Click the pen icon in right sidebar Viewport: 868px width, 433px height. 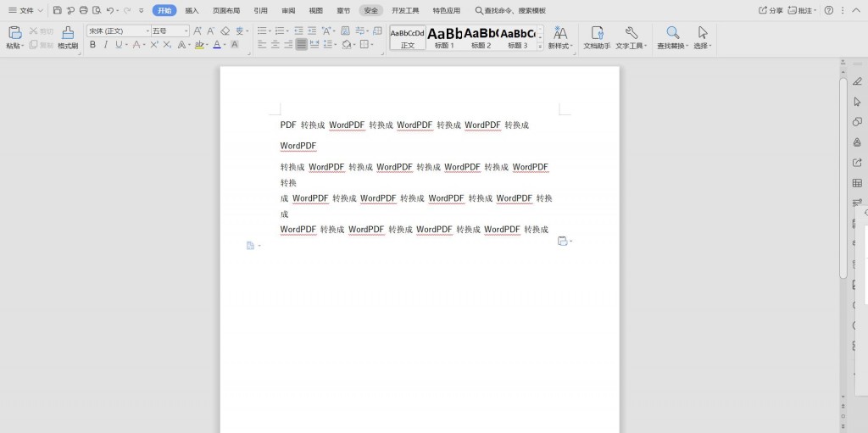[x=857, y=81]
